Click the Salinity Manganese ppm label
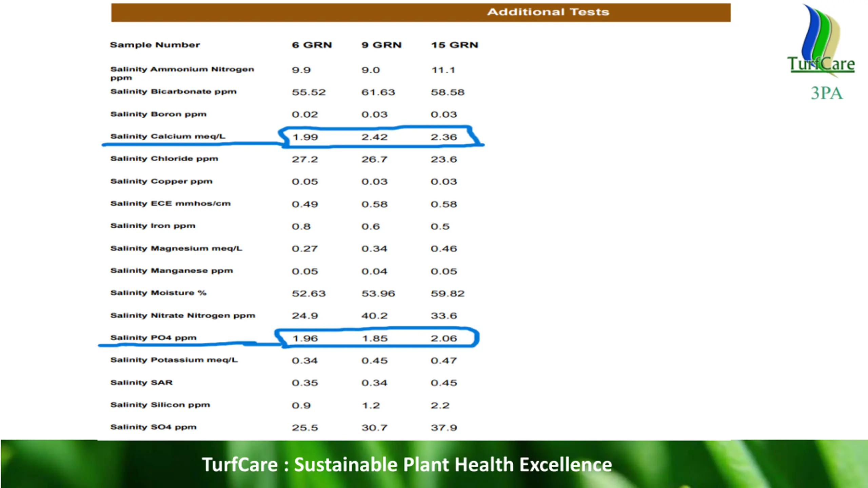 click(172, 271)
